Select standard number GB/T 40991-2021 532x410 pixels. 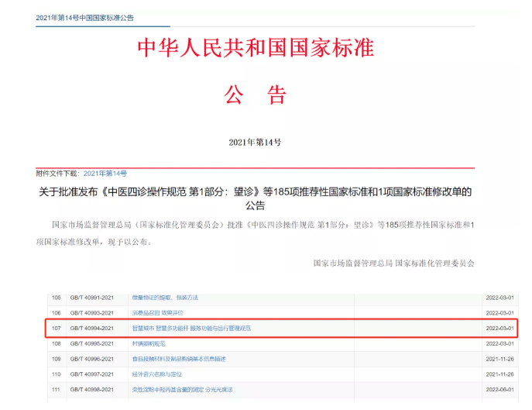[x=92, y=298]
